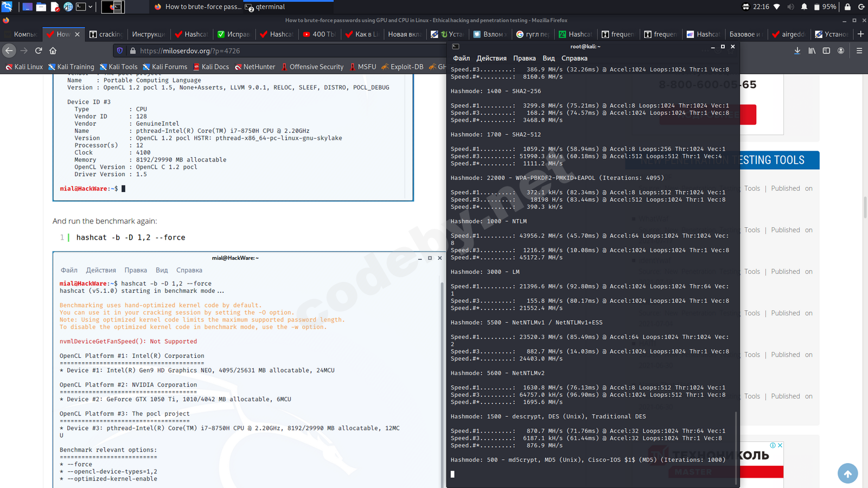This screenshot has width=868, height=488.
Task: Open Firefox account icon in toolbar
Action: (841, 50)
